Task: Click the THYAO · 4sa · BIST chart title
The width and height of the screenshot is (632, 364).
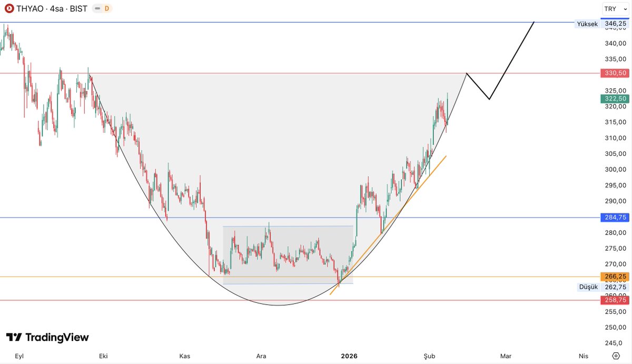Action: [51, 8]
